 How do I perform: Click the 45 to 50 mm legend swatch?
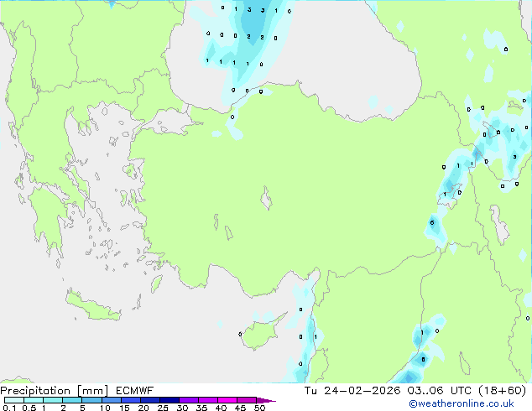[x=247, y=400]
